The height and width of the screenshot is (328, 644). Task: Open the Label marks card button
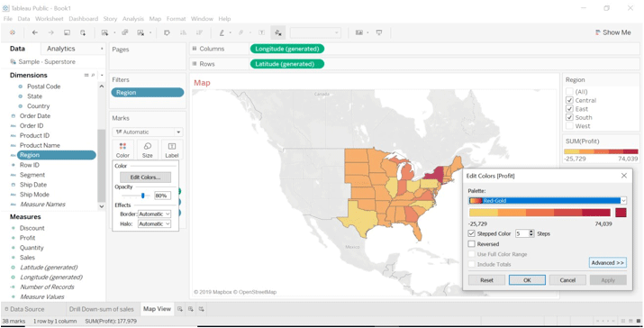tap(172, 150)
